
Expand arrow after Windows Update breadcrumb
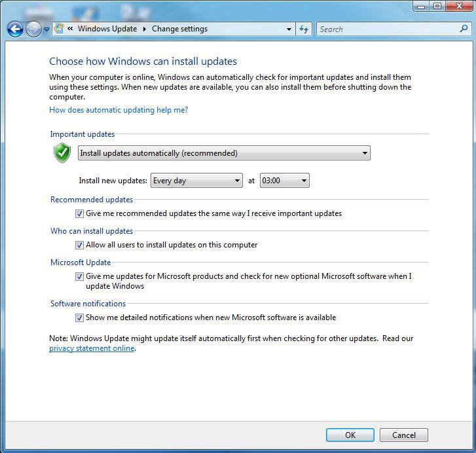[x=145, y=29]
